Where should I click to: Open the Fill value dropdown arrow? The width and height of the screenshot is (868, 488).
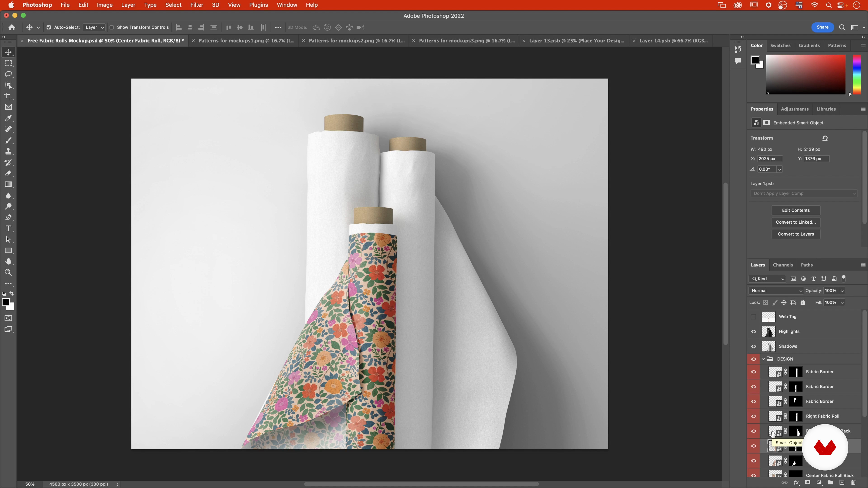pyautogui.click(x=842, y=303)
